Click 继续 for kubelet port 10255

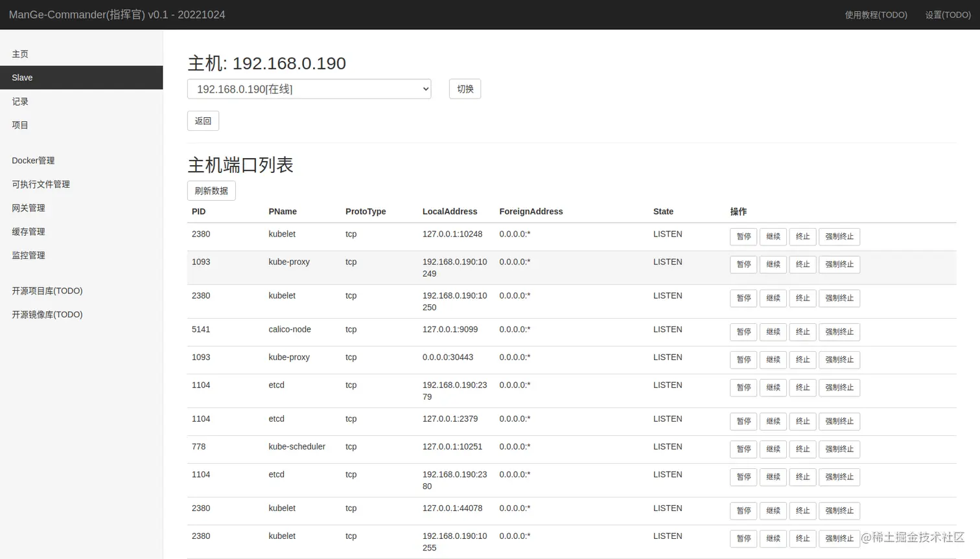point(773,538)
